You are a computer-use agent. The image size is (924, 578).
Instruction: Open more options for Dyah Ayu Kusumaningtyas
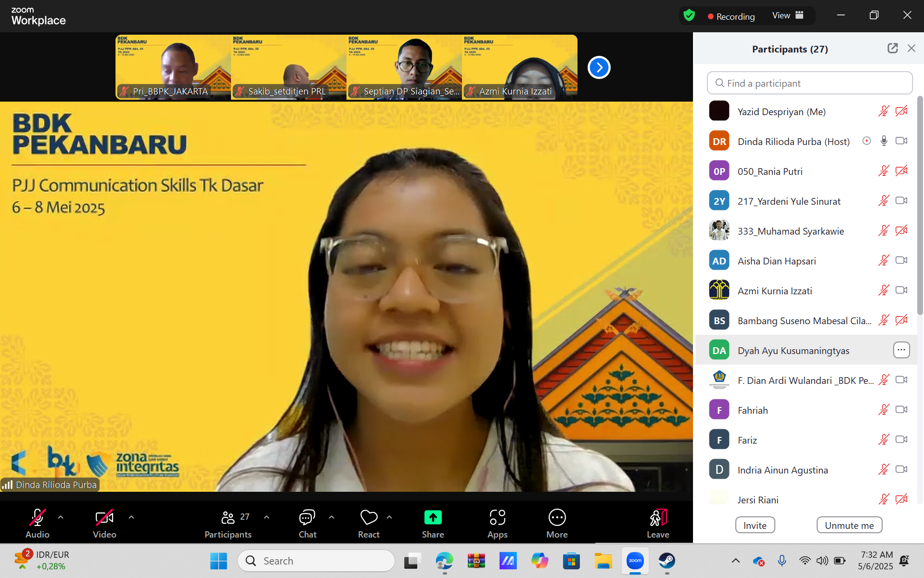901,350
